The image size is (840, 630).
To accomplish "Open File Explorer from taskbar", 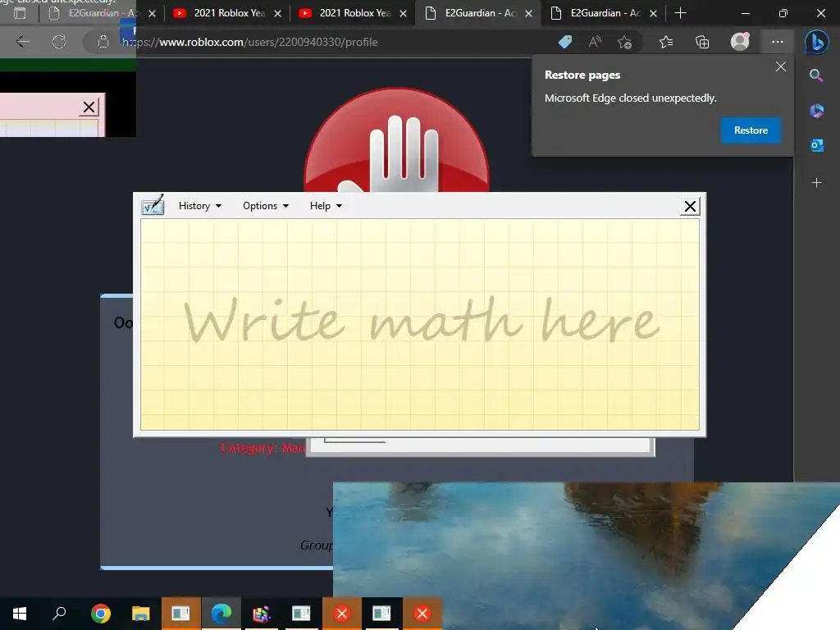I will (x=140, y=613).
